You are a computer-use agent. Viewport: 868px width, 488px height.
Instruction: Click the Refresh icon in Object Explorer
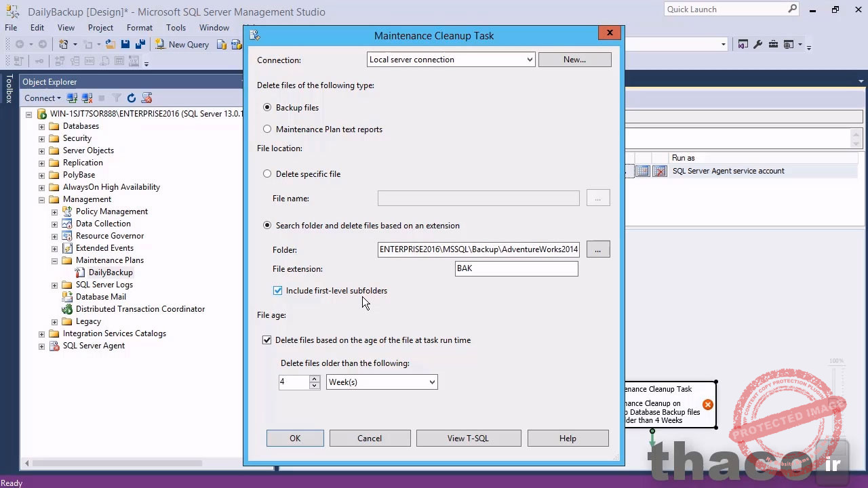(x=131, y=98)
